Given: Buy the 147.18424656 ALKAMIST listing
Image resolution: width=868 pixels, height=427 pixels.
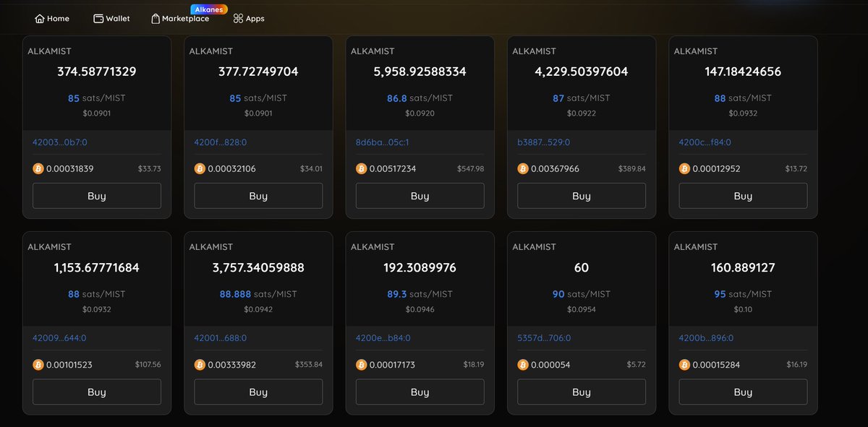Looking at the screenshot, I should (743, 196).
